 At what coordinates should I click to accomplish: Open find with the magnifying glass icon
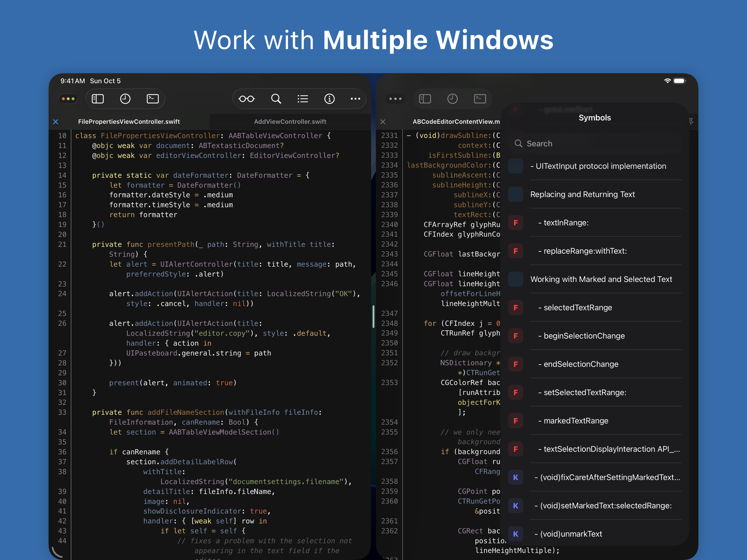click(x=276, y=98)
